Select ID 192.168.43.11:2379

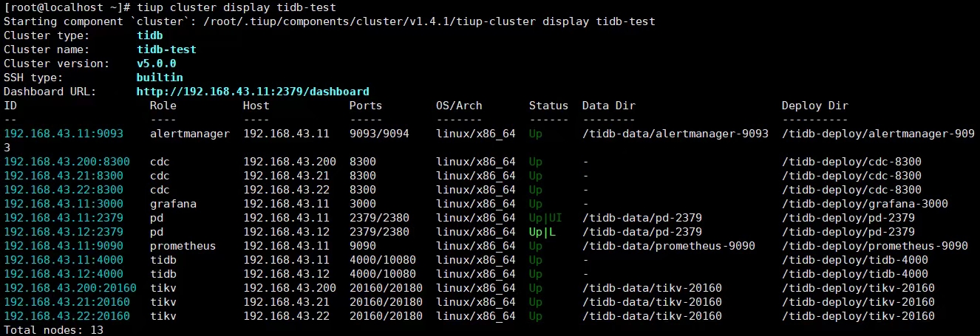pos(64,218)
